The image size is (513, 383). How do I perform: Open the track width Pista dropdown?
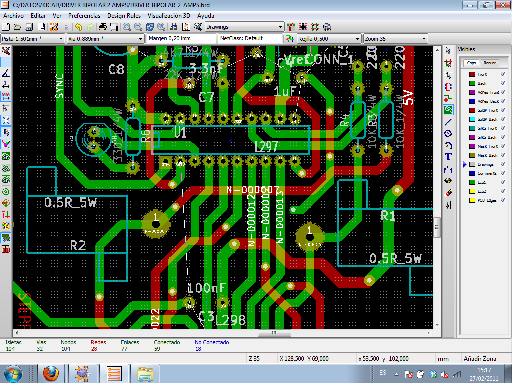point(32,39)
